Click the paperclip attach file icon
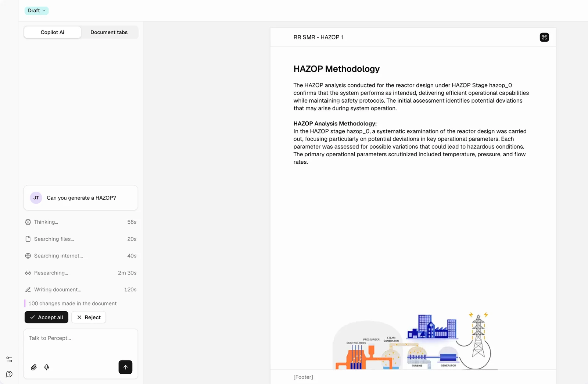Screen dimensions: 588x384 tap(34, 367)
